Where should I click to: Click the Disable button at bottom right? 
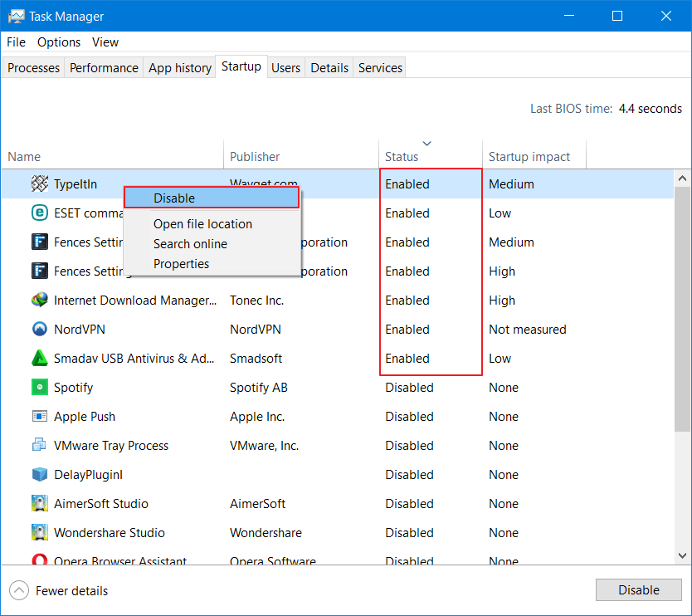coord(638,590)
